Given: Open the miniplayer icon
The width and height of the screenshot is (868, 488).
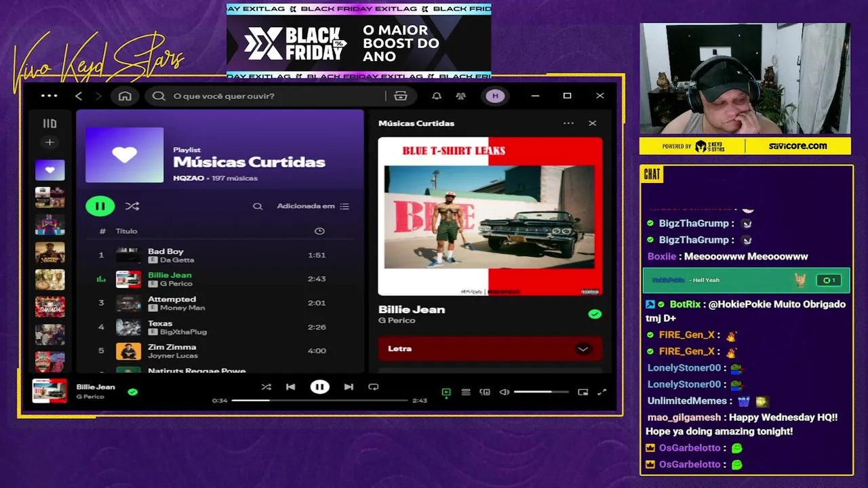Looking at the screenshot, I should point(583,392).
